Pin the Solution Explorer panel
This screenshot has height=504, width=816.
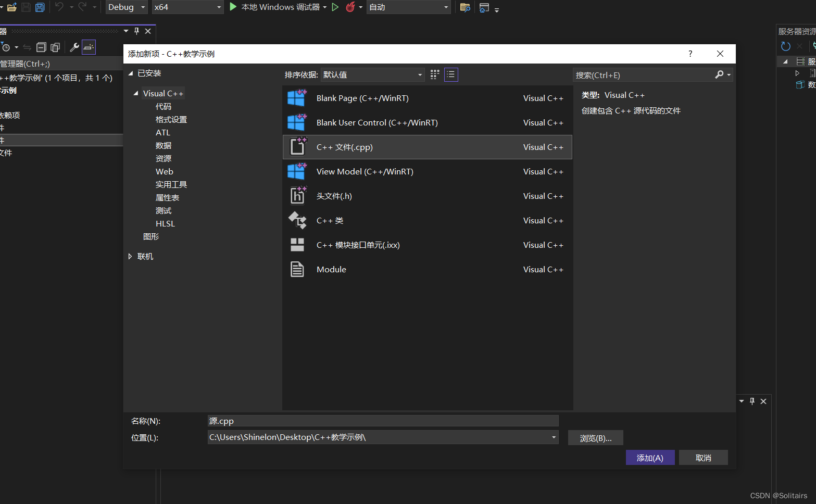click(x=136, y=31)
